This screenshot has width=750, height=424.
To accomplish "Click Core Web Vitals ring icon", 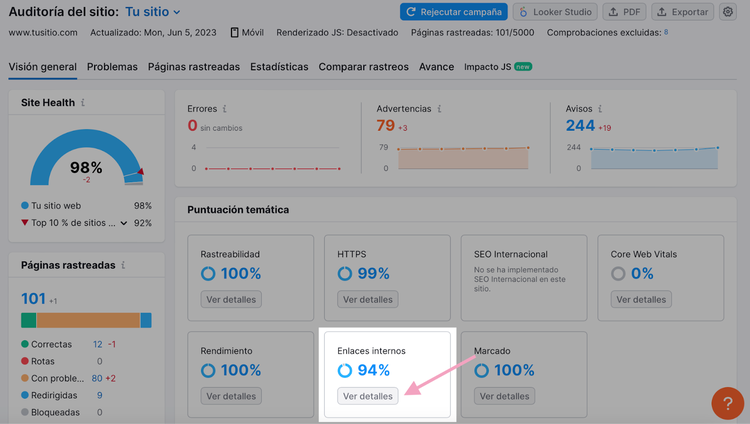I will pos(618,274).
